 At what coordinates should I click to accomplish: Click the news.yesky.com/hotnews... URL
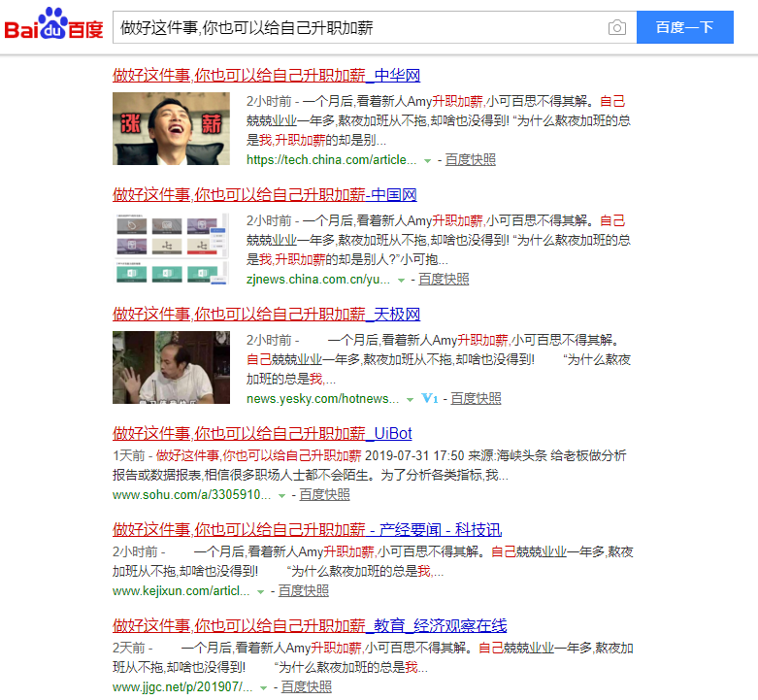coord(322,399)
